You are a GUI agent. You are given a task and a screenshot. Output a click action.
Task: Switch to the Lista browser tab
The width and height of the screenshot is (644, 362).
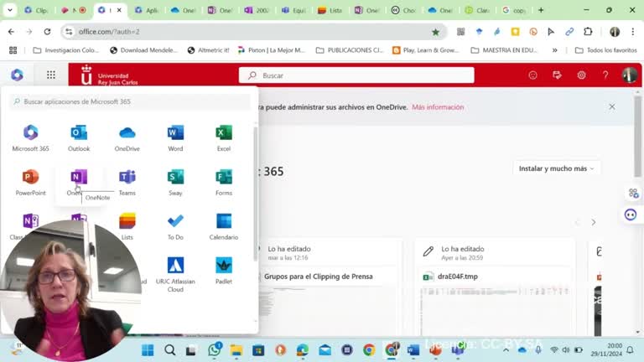pos(330,10)
